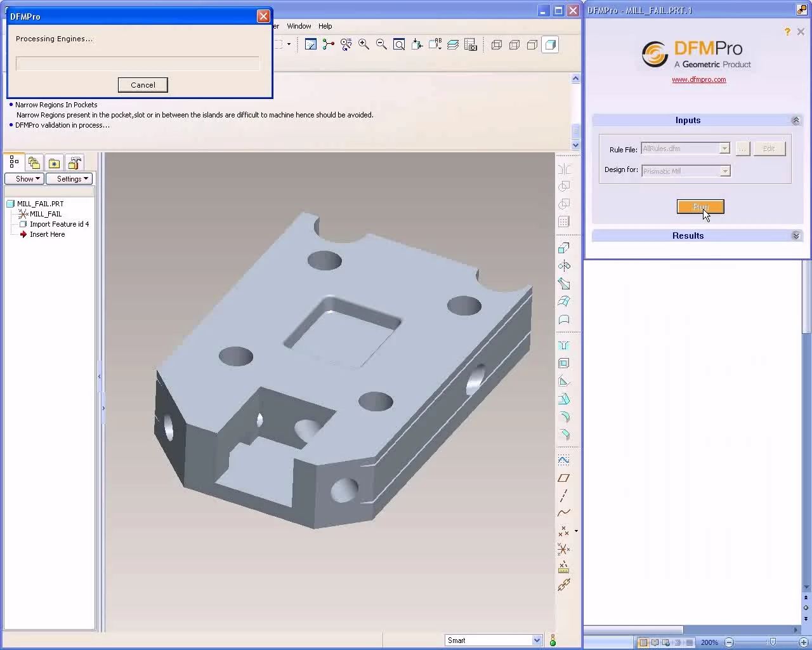Screen dimensions: 812x650
Task: Switch display to Hidden Line mode
Action: click(514, 44)
